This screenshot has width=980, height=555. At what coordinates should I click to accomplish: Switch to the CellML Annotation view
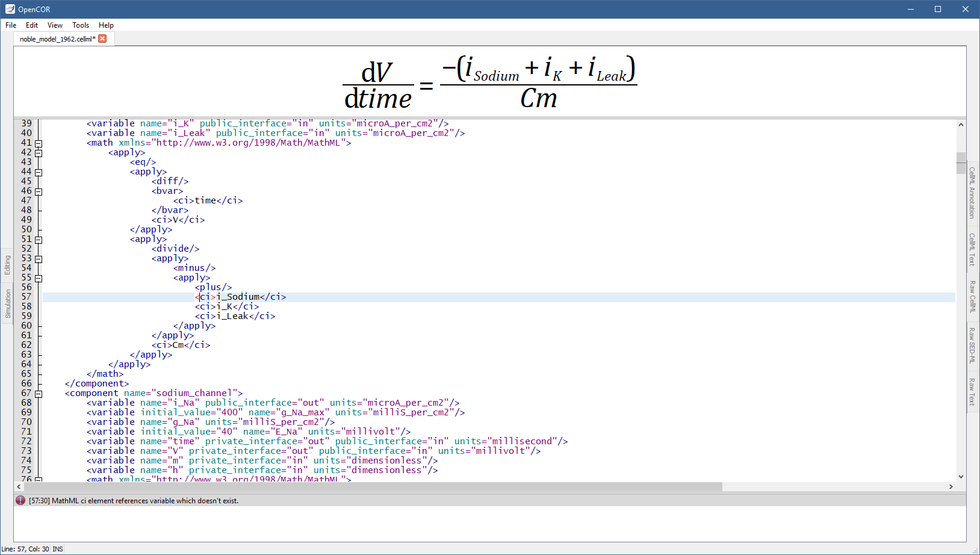point(972,193)
